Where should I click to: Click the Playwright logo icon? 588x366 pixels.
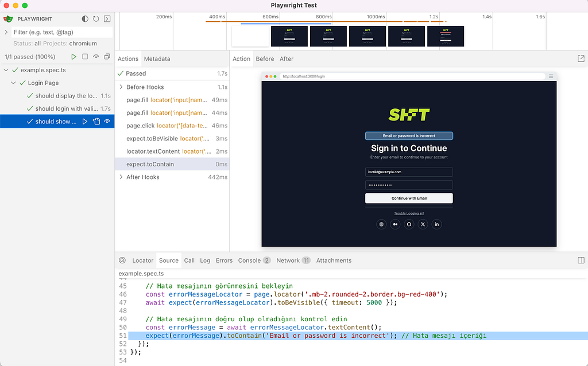8,19
